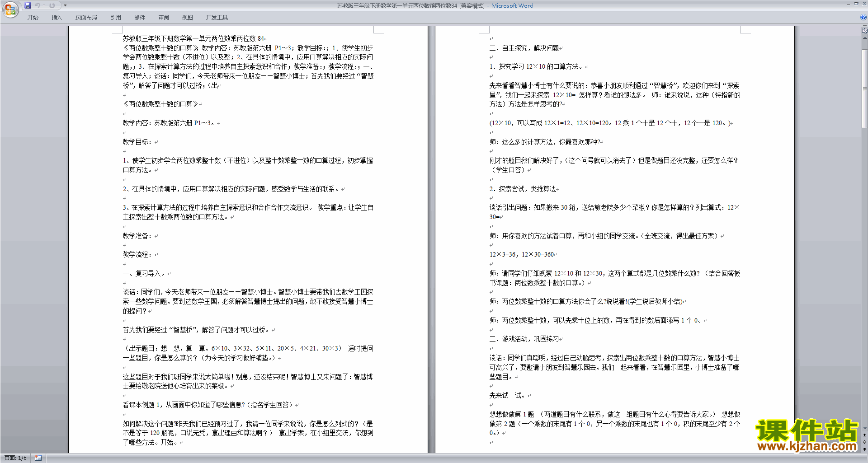Click the heading 教学准备：
The image size is (868, 463).
pos(138,236)
